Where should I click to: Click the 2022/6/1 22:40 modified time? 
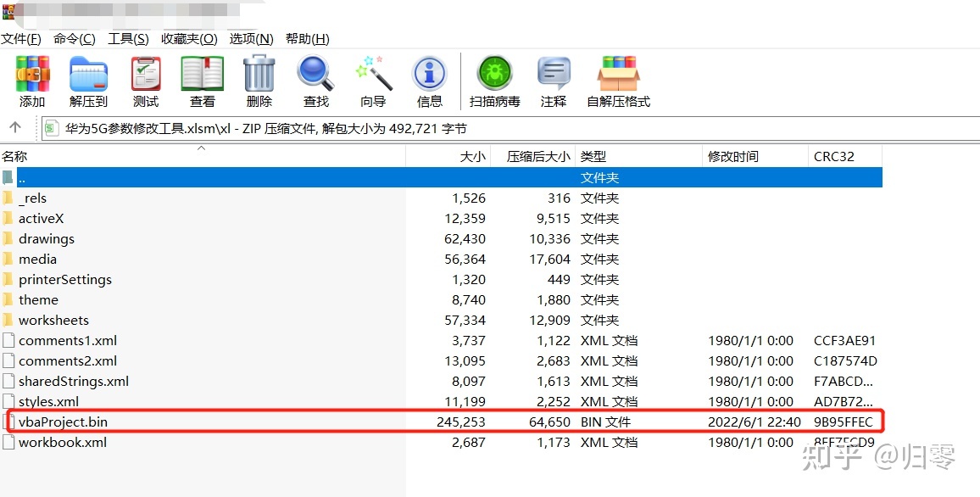coord(754,422)
